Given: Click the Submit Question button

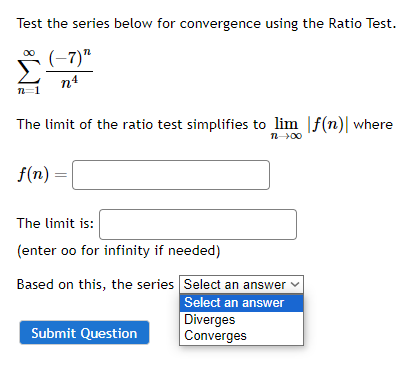Looking at the screenshot, I should click(x=84, y=333).
